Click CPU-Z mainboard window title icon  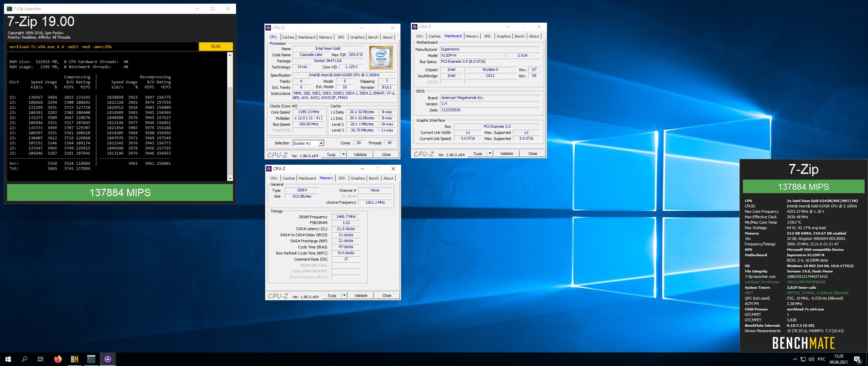[415, 27]
